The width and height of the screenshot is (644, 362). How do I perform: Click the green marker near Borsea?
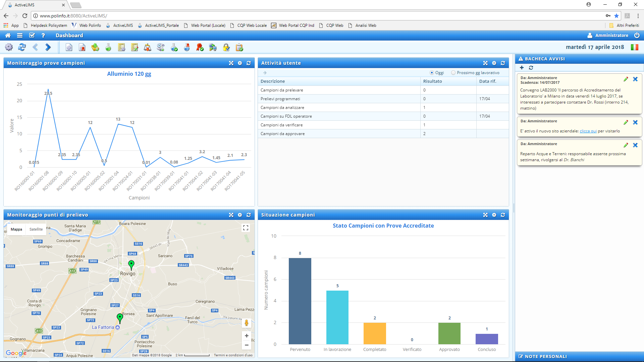(x=120, y=318)
